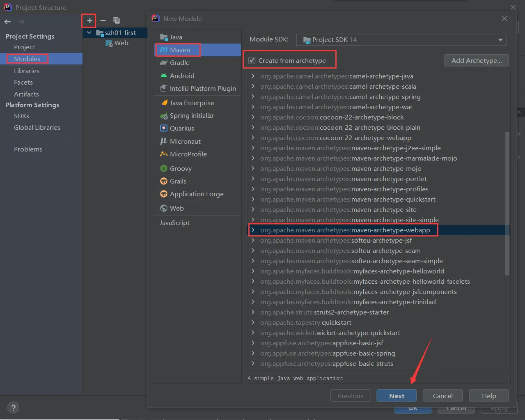Select myfaces-archetype-helloworld archetype

pos(352,271)
